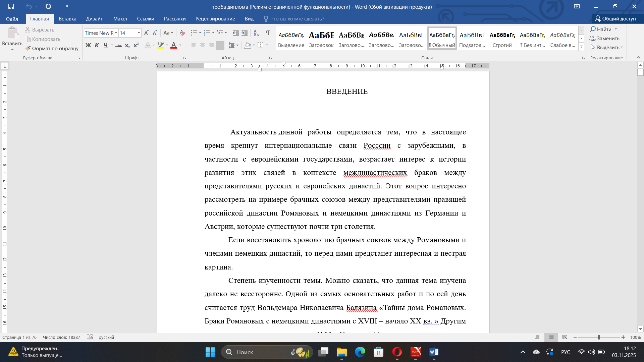
Task: Click the Sort icon in the paragraph group
Action: coord(256,33)
